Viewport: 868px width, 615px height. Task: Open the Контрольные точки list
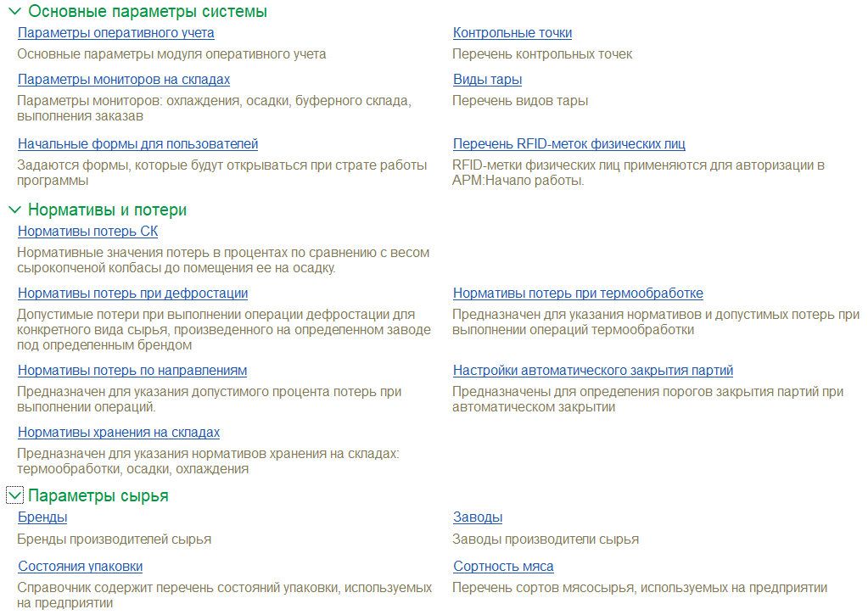(x=512, y=33)
